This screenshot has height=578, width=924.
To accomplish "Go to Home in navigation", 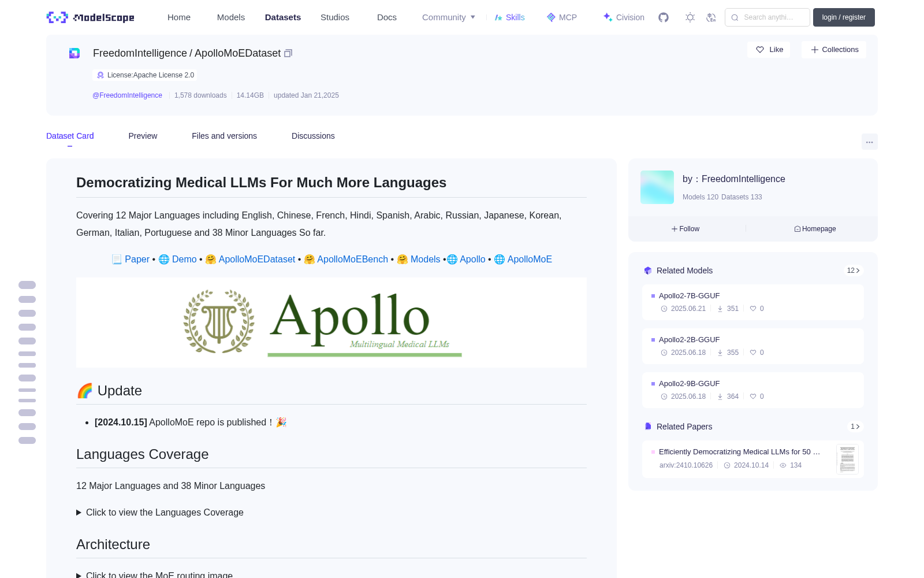I will (x=179, y=17).
